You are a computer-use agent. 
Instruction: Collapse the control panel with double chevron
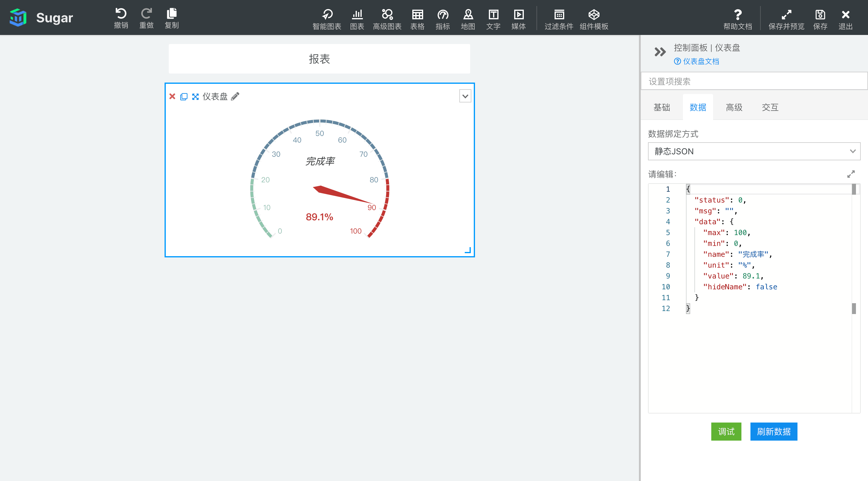point(660,52)
